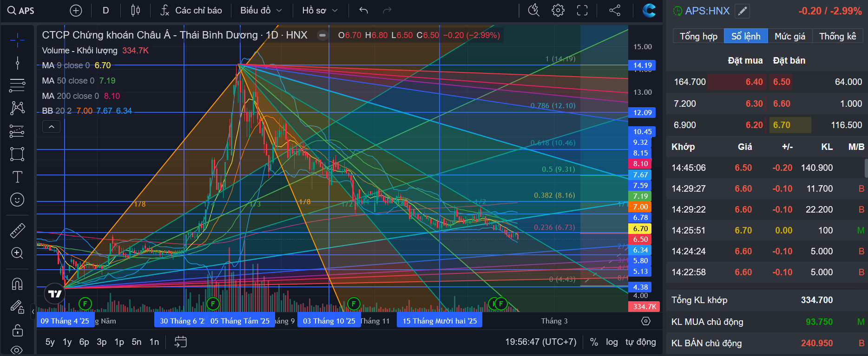Viewport: 868px width, 356px height.
Task: Expand left panel collapse arrow
Action: click(33, 312)
